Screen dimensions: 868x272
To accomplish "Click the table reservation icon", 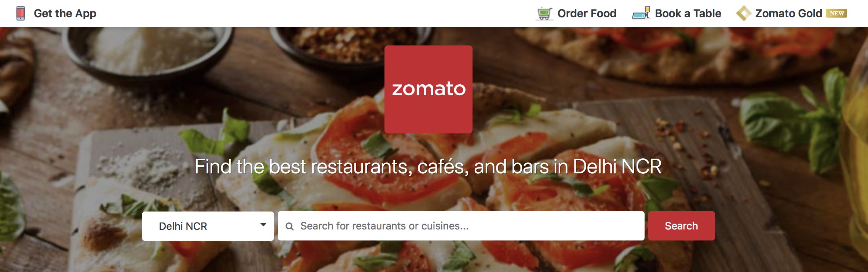I will pos(641,13).
